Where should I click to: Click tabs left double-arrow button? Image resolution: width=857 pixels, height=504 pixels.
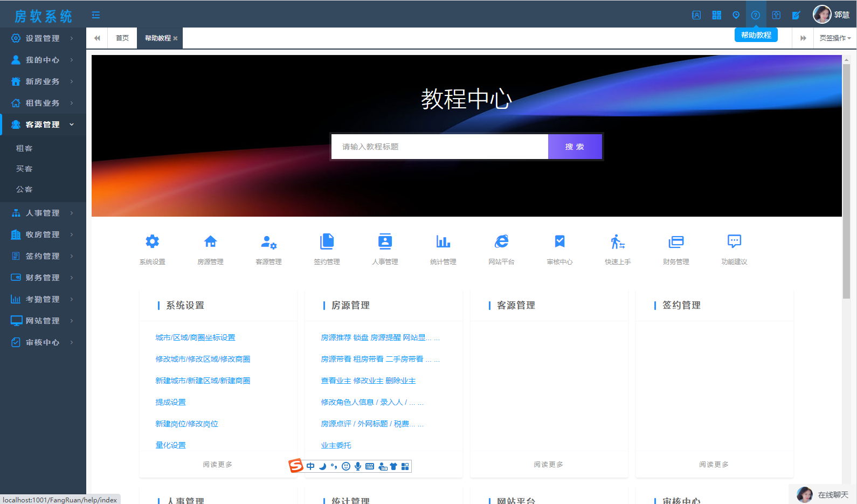pos(97,38)
